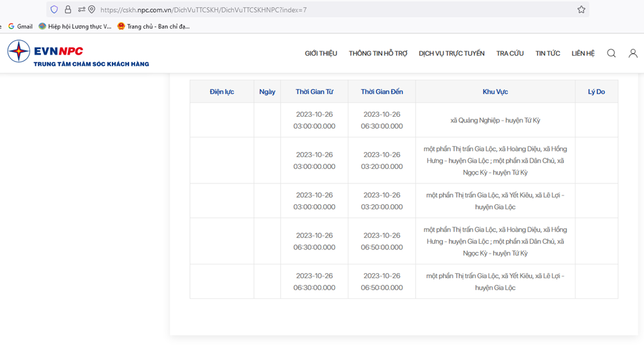Open the user account profile icon
The height and width of the screenshot is (353, 644).
(x=633, y=53)
